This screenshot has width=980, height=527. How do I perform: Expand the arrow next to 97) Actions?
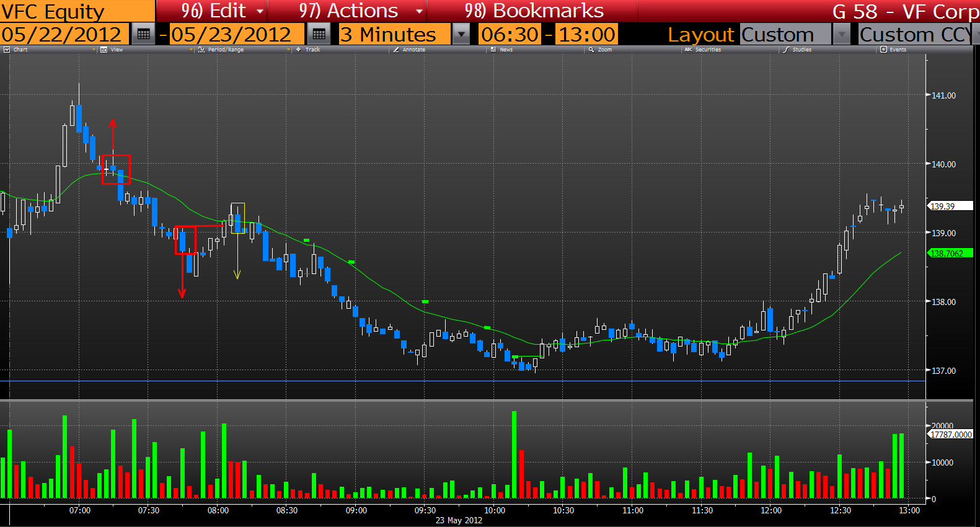click(x=419, y=11)
